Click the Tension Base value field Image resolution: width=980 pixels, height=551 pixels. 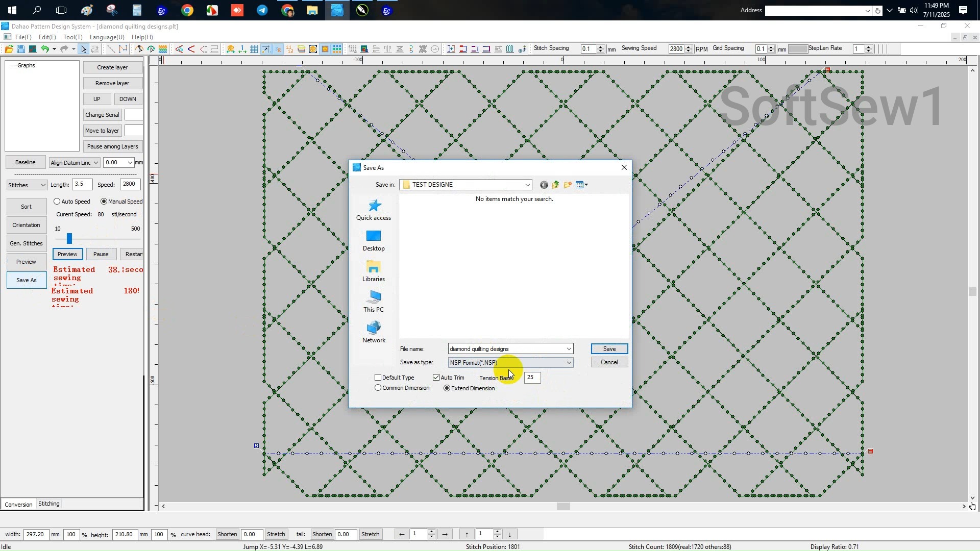click(532, 378)
